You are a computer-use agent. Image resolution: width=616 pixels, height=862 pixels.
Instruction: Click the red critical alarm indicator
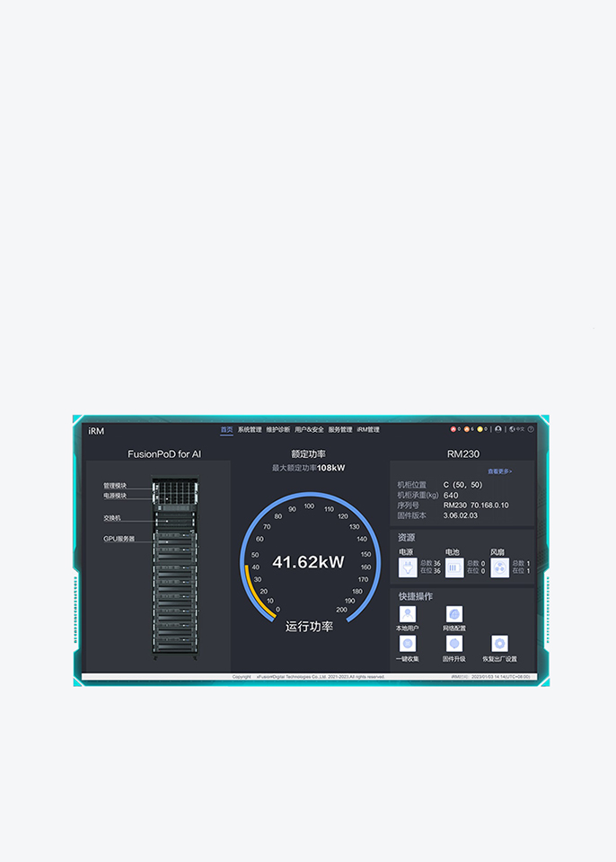pos(453,429)
